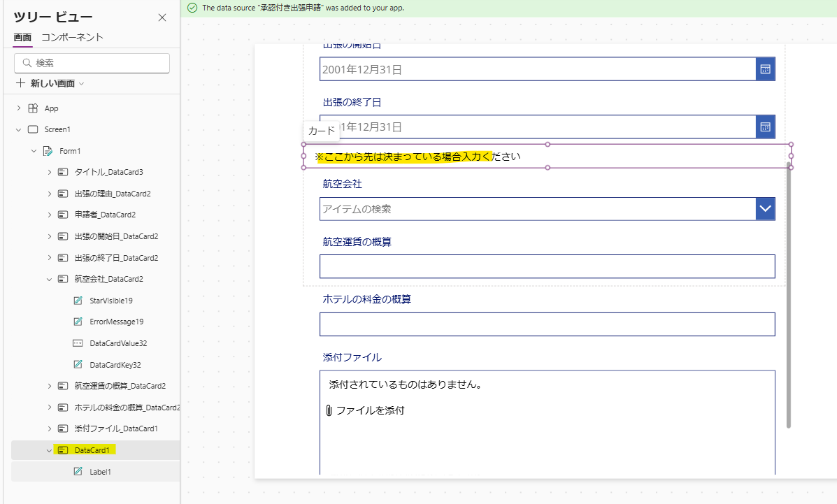Image resolution: width=837 pixels, height=504 pixels.
Task: Select DataCardValue32 in the tree
Action: click(118, 343)
